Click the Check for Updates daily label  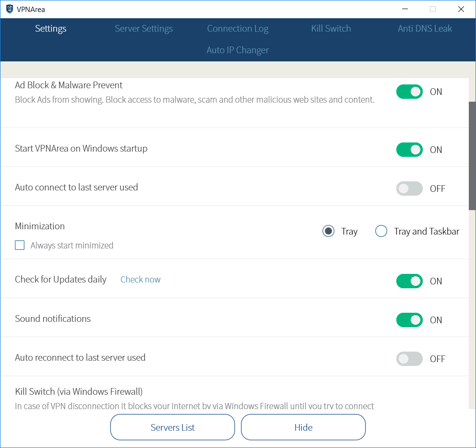61,279
